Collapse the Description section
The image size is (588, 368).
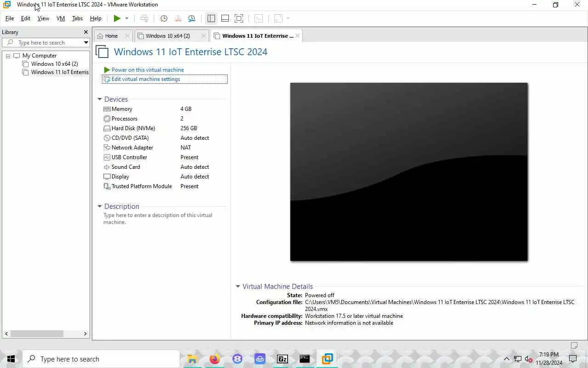(x=100, y=207)
